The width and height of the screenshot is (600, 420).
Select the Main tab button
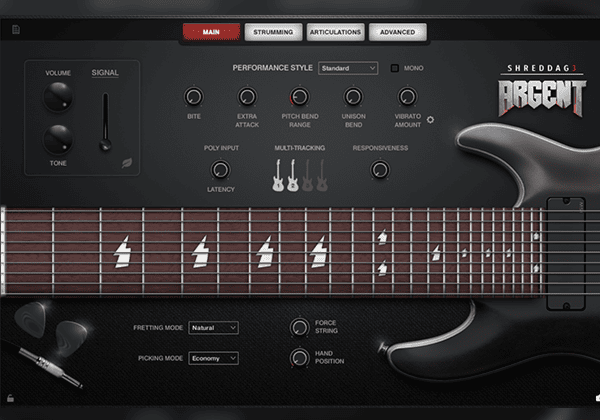211,32
